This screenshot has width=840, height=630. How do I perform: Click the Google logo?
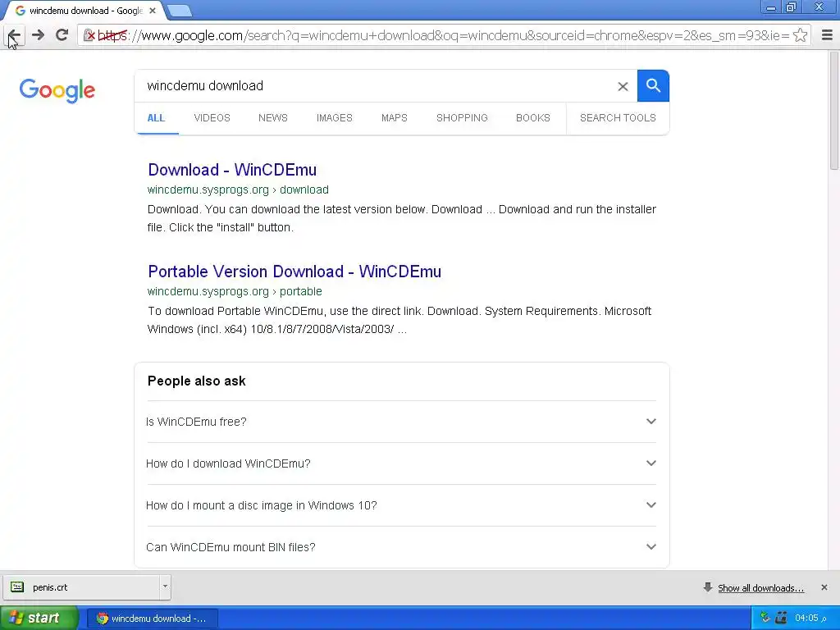coord(57,90)
